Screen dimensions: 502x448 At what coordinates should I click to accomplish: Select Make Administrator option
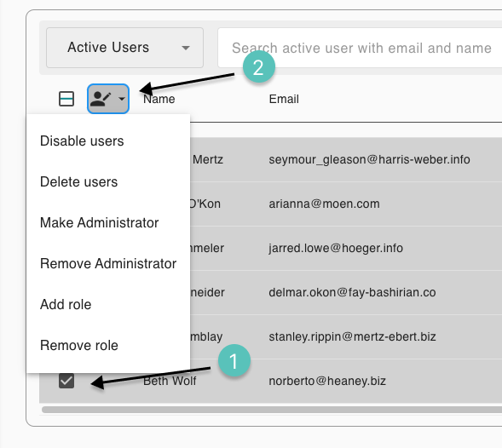[99, 222]
